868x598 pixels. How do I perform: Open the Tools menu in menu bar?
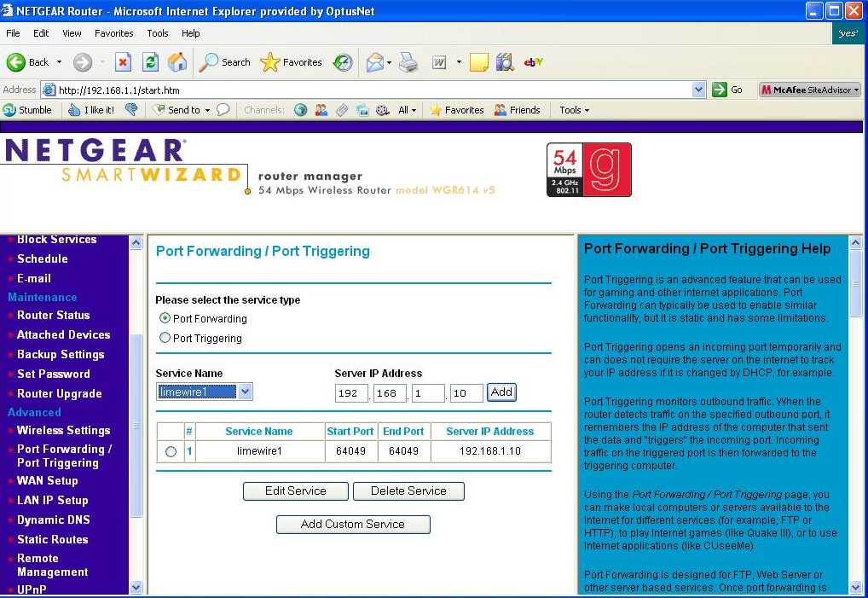[157, 33]
